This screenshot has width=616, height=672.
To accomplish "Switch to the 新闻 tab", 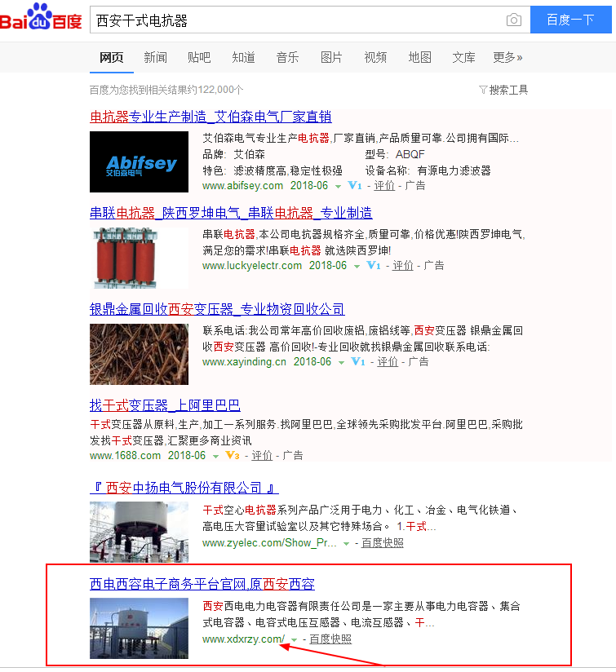I will click(x=155, y=57).
